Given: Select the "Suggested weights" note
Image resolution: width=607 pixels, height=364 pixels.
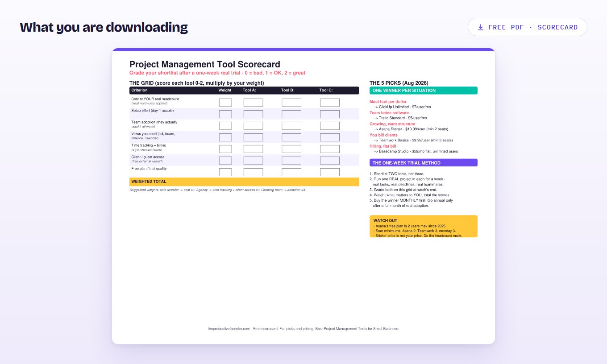Looking at the screenshot, I should [218, 190].
